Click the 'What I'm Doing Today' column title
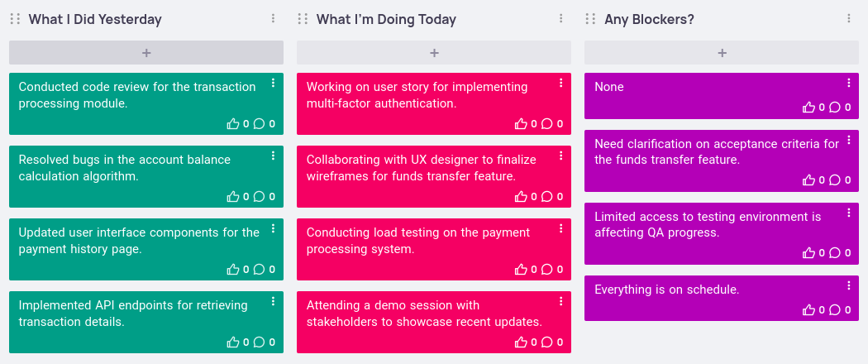Screen dimensions: 868x364 [x=386, y=19]
